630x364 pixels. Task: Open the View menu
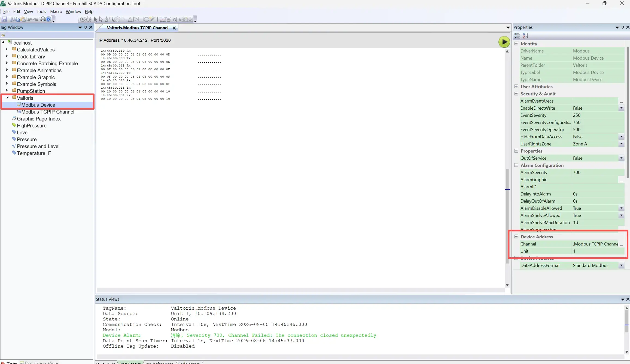pyautogui.click(x=28, y=11)
